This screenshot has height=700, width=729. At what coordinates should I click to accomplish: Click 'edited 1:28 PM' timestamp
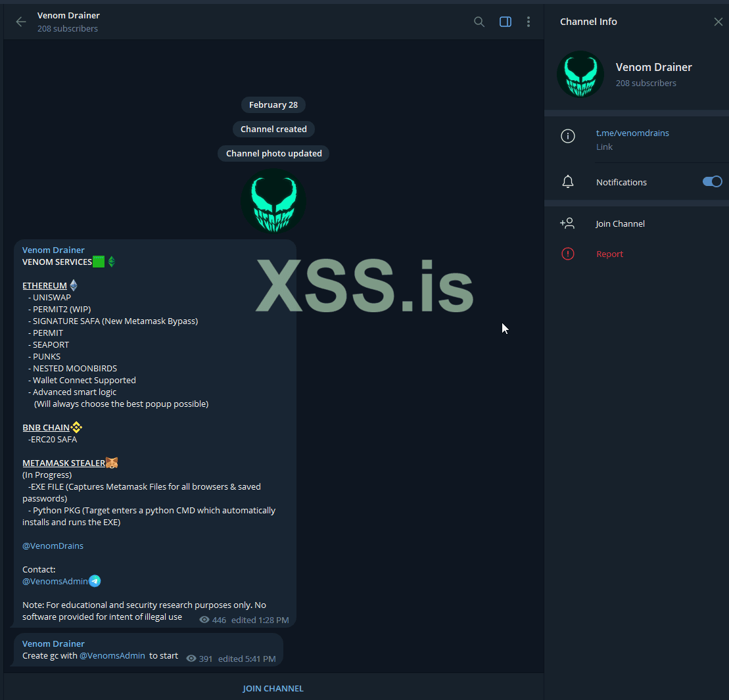tap(260, 620)
